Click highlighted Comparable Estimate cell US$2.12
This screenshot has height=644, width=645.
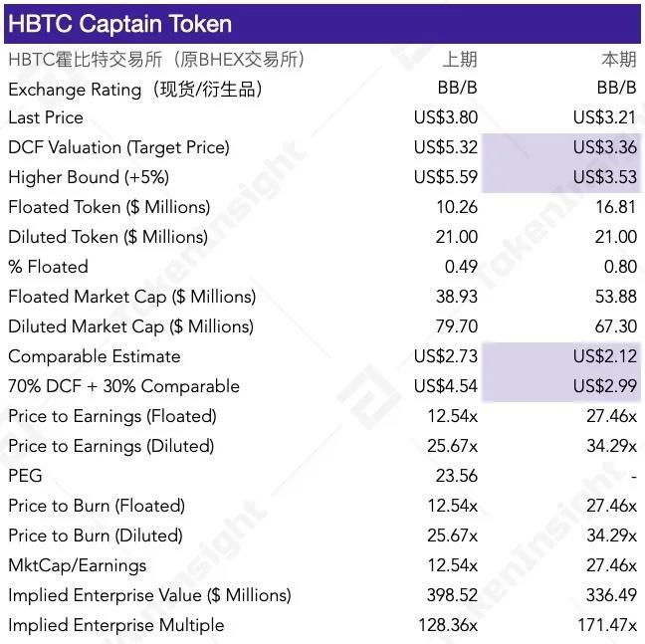pyautogui.click(x=604, y=356)
